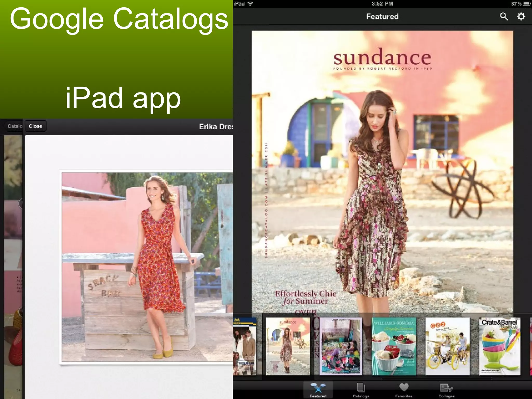Open the Collages tab
532x399 pixels.
(447, 390)
